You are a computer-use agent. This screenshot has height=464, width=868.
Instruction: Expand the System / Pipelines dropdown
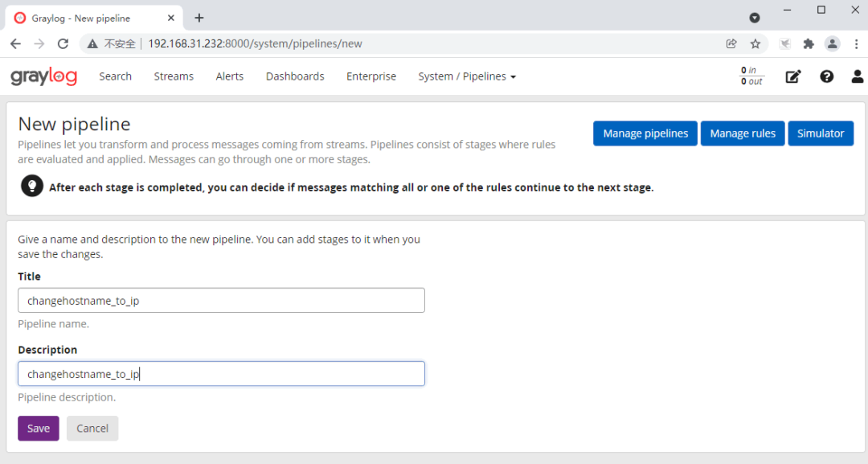[x=467, y=76]
